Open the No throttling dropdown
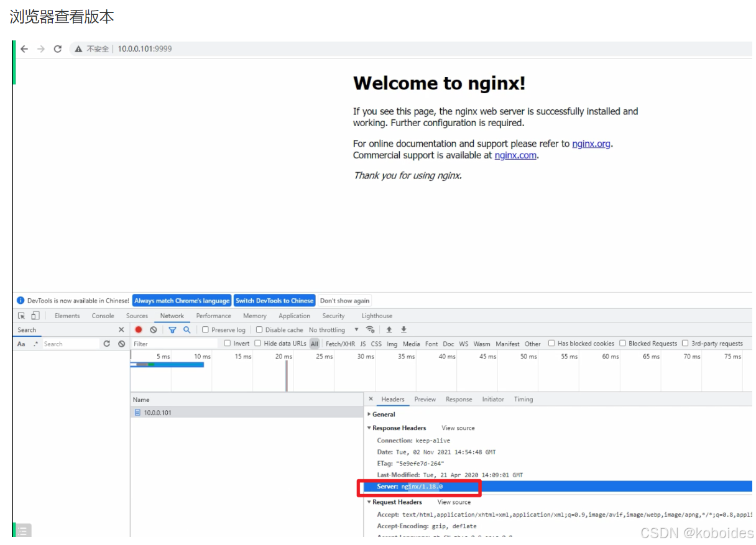The height and width of the screenshot is (545, 756). click(x=334, y=330)
